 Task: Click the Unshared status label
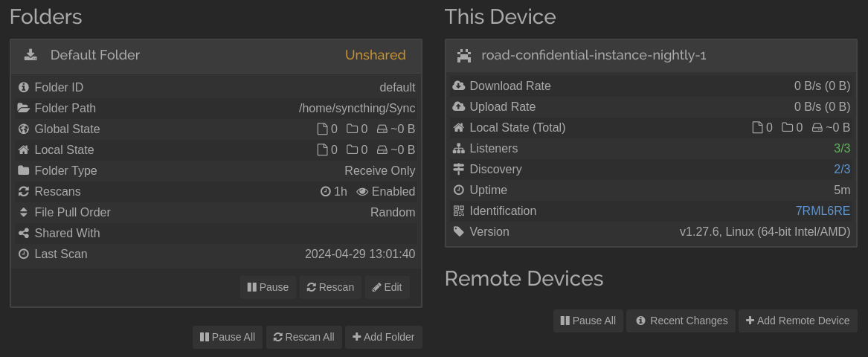click(x=376, y=55)
